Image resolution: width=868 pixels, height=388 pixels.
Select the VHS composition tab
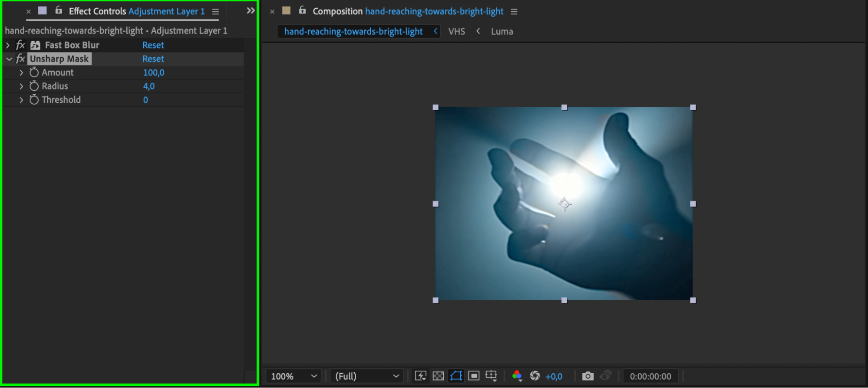456,31
